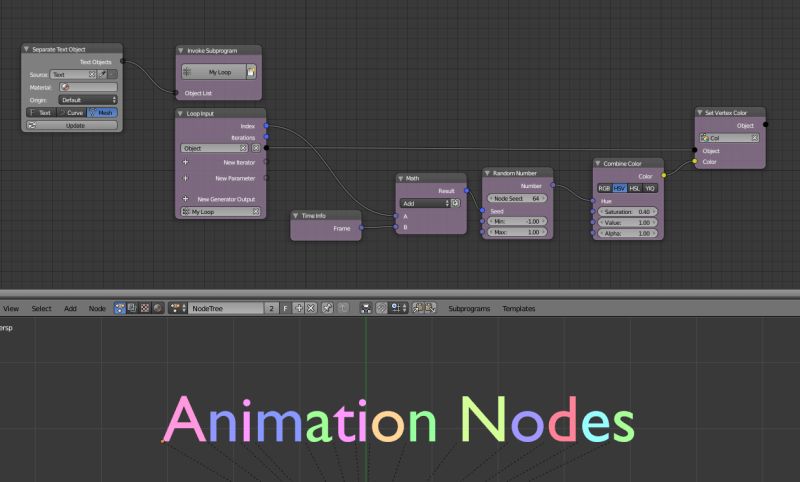The image size is (800, 482).
Task: Click the Object iterator name field
Action: click(x=214, y=148)
